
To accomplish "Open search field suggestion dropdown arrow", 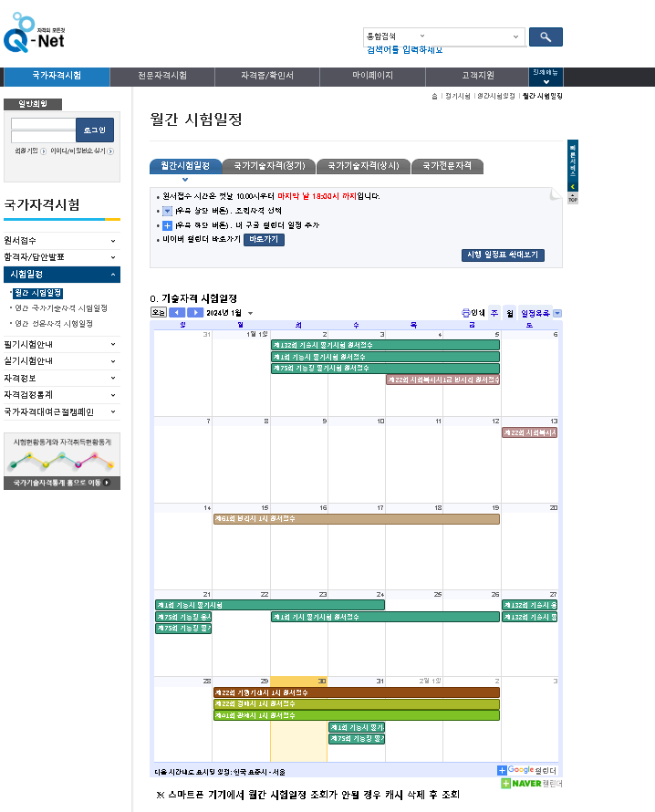I will [515, 36].
